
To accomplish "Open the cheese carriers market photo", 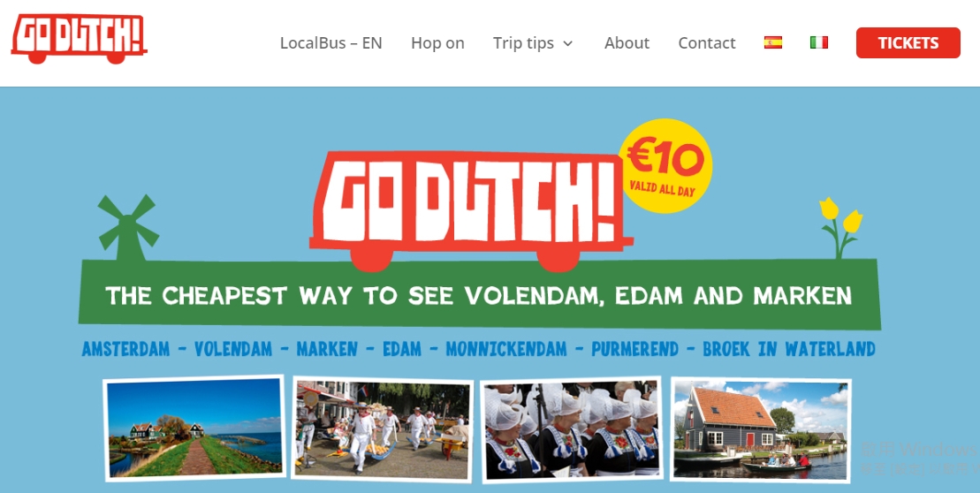I will point(382,429).
